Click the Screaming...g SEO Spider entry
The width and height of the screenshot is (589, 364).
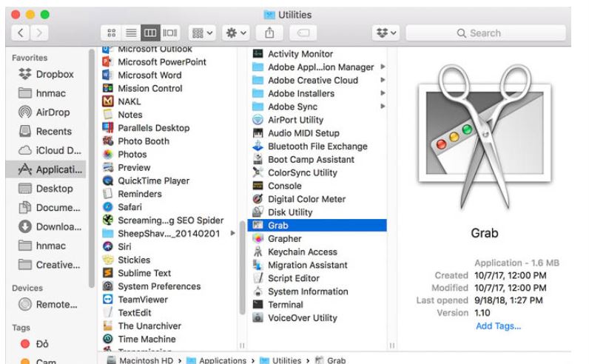(x=163, y=220)
